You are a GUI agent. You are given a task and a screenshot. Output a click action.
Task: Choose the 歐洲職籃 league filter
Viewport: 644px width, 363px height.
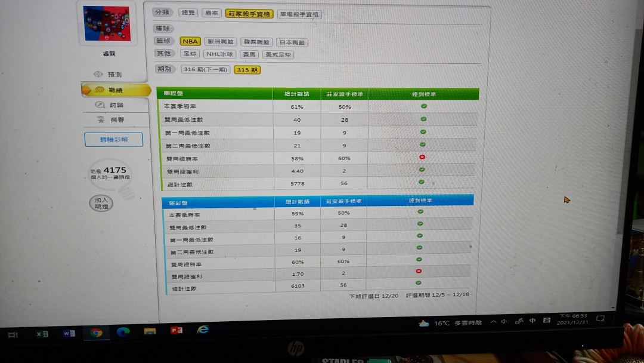pos(221,42)
